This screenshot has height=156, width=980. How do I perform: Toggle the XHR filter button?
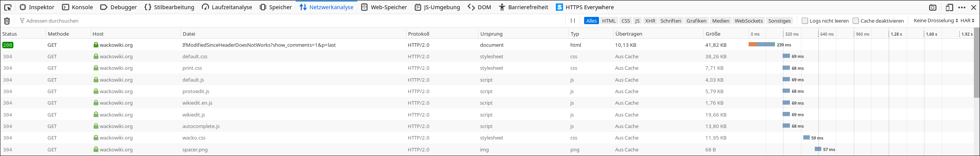[650, 21]
